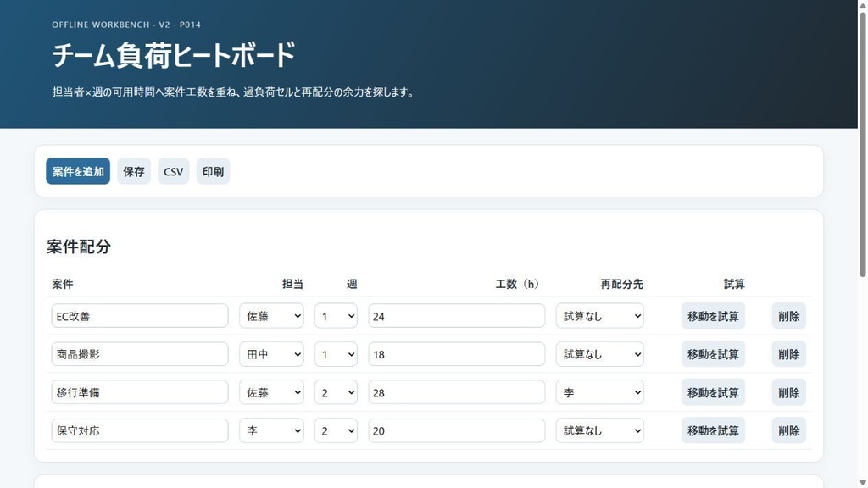This screenshot has width=868, height=488.
Task: Open 再配分先 dropdown for 移行準備
Action: pos(600,392)
